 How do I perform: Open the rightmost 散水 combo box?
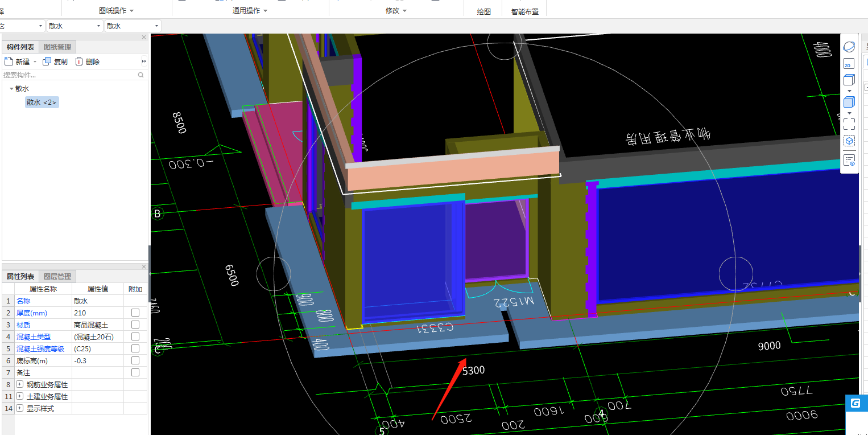pos(133,26)
